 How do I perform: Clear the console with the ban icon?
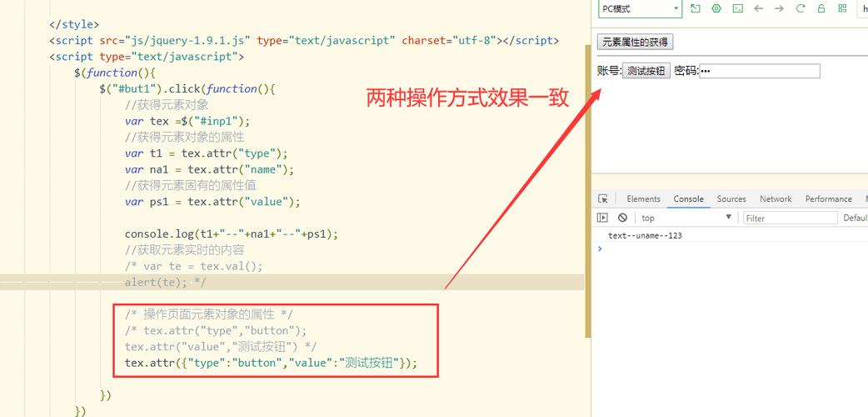point(622,218)
